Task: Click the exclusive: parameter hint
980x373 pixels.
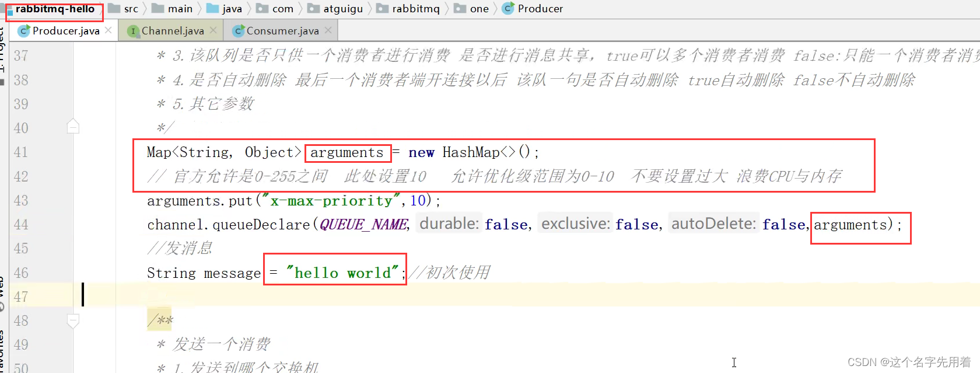Action: [x=576, y=224]
